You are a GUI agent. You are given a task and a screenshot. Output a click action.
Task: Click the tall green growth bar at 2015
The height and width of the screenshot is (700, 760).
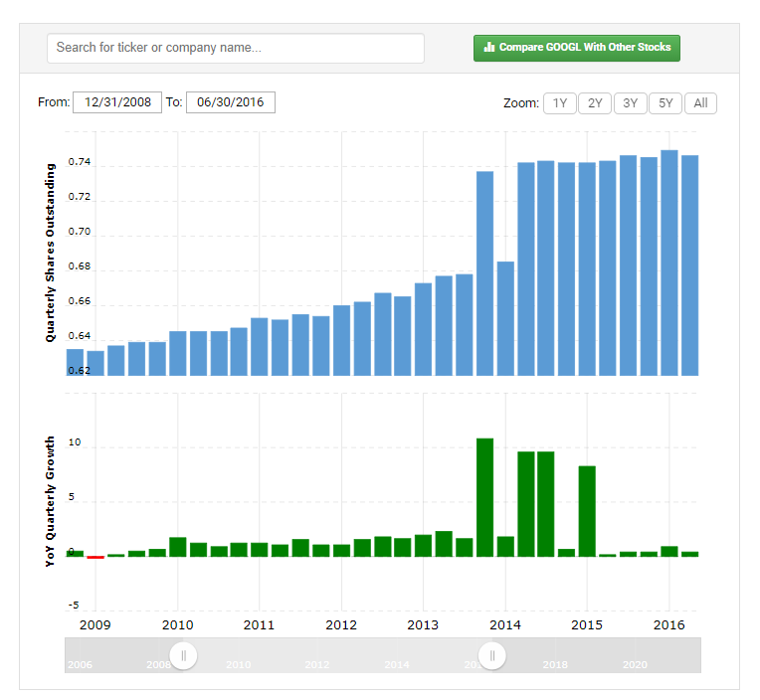(587, 511)
